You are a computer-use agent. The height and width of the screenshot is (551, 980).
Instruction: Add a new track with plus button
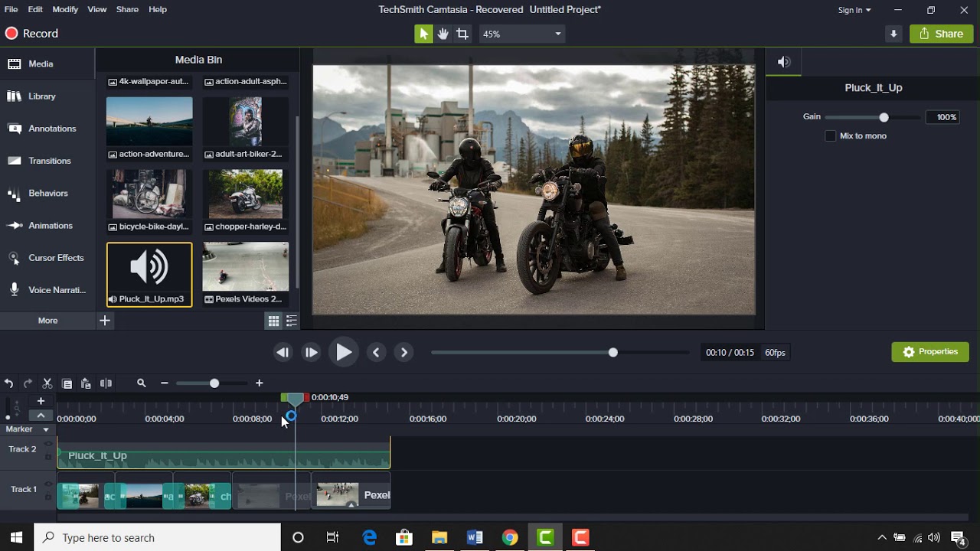(41, 401)
